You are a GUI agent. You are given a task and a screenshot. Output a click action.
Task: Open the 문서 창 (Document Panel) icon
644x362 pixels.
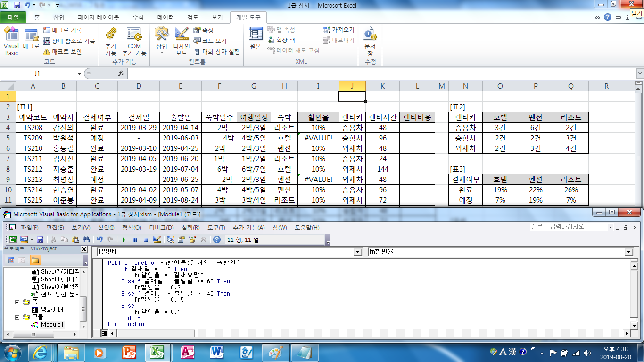[x=370, y=41]
